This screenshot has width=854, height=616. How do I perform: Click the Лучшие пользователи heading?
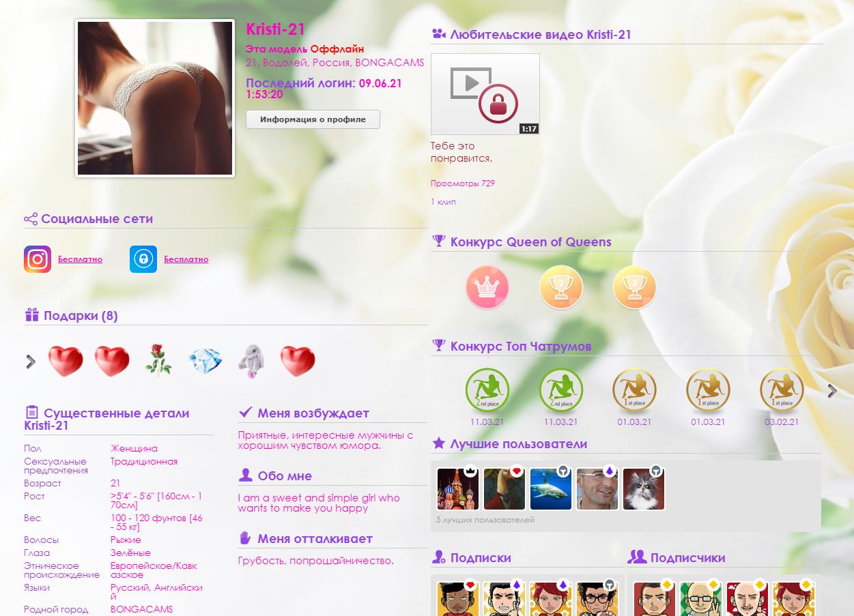tap(519, 443)
